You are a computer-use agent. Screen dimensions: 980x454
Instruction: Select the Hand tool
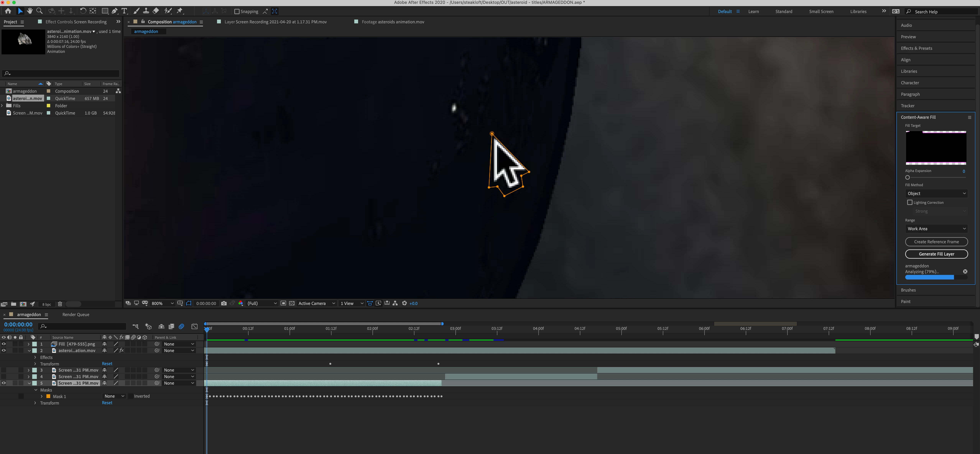30,11
